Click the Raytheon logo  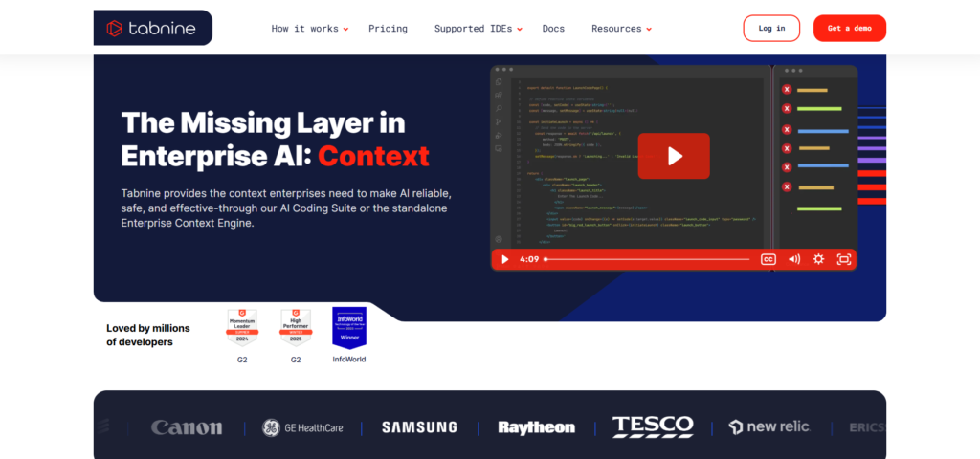coord(536,427)
